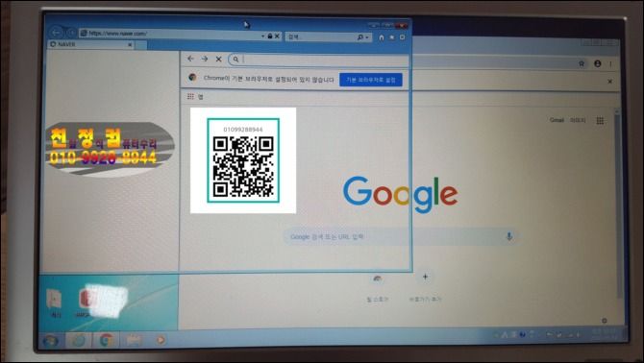This screenshot has height=363, width=644.
Task: Select the NAVER tab in Internet Explorer
Action: 90,44
